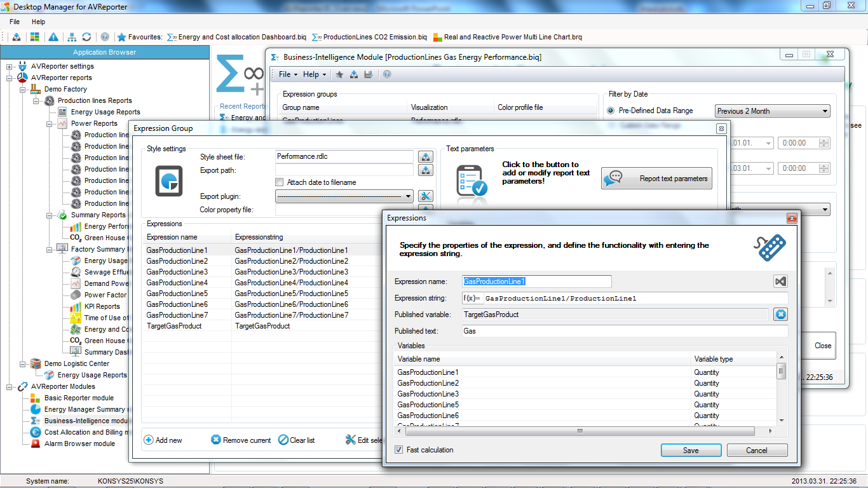Click the Basic Reporter module folder icon
The image size is (868, 488).
coord(36,398)
